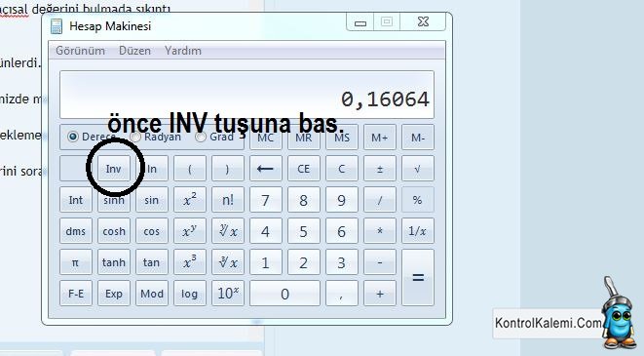The image size is (644, 356).
Task: Click the CE clear entry button
Action: tap(304, 169)
